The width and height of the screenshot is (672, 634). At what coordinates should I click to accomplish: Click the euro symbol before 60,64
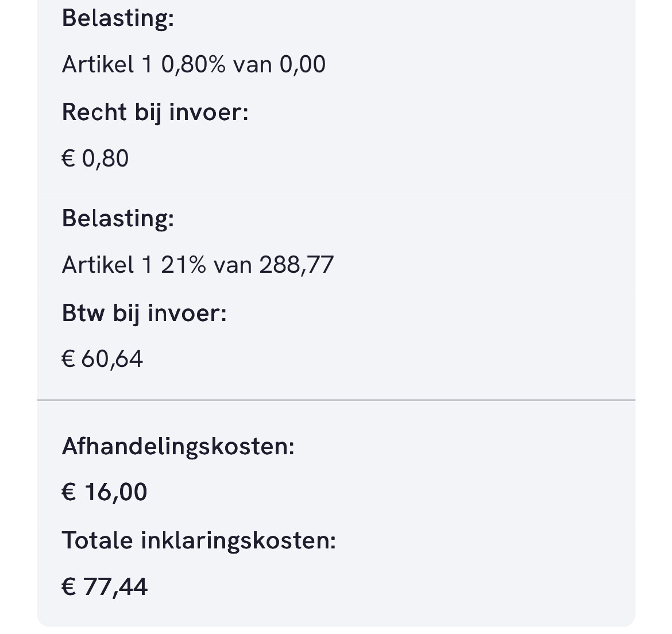(x=68, y=359)
